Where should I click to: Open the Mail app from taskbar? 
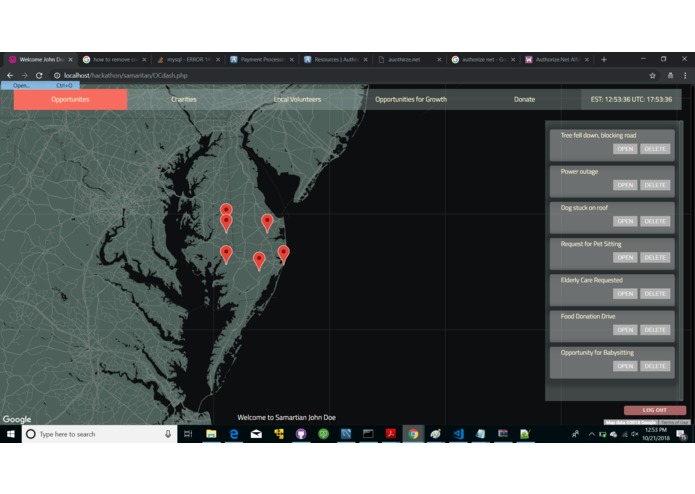click(x=256, y=434)
